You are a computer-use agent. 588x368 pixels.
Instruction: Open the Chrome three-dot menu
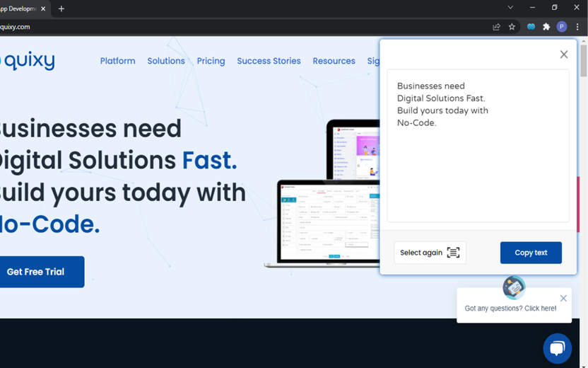[577, 27]
